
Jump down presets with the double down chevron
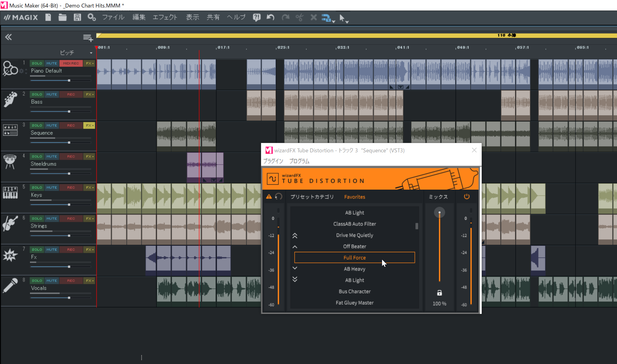(295, 279)
